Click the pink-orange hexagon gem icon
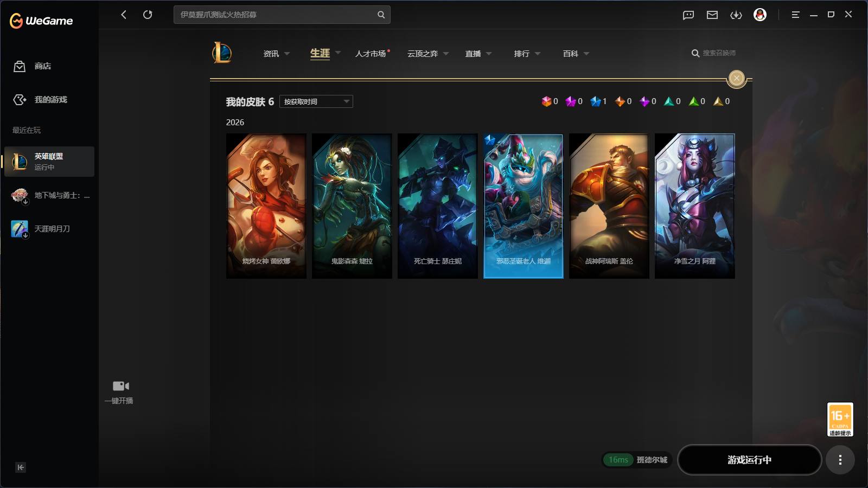This screenshot has width=868, height=488. pos(546,101)
